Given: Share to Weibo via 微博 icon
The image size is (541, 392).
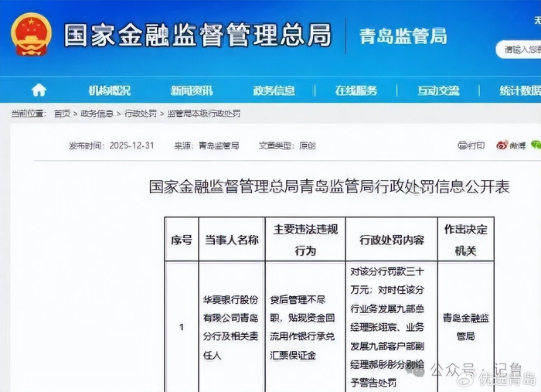Looking at the screenshot, I should [511, 145].
